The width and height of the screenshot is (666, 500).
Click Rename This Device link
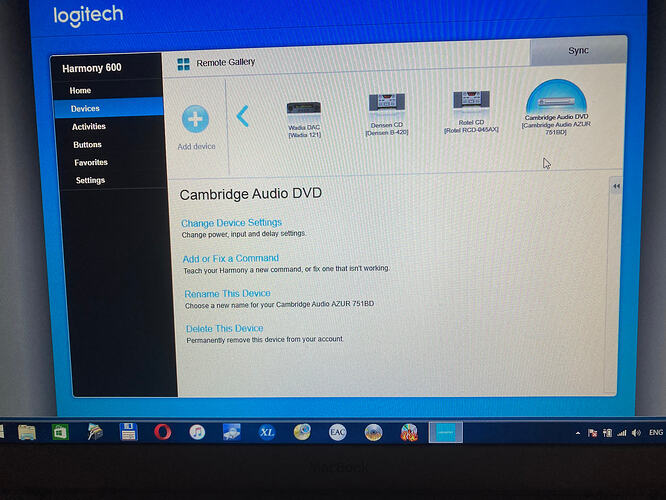227,293
